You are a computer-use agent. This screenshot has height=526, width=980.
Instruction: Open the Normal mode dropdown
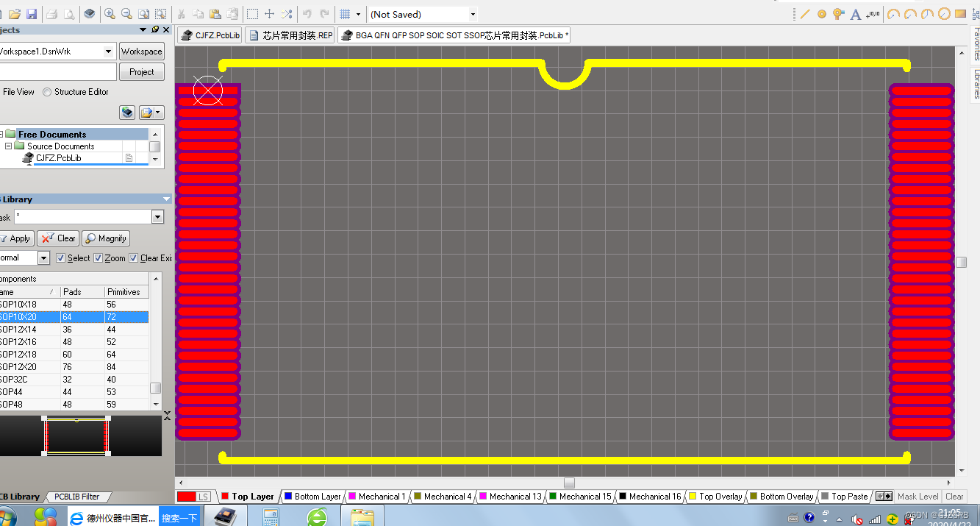pos(43,258)
